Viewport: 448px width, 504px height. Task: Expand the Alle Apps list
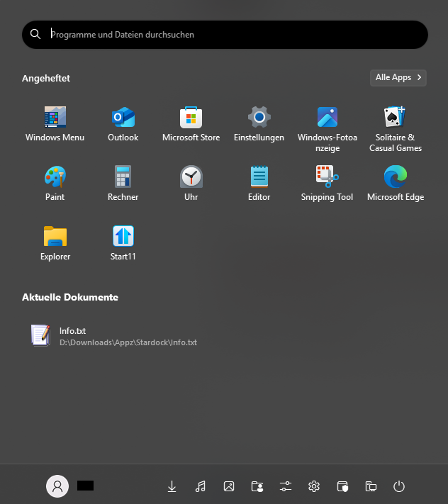[398, 77]
